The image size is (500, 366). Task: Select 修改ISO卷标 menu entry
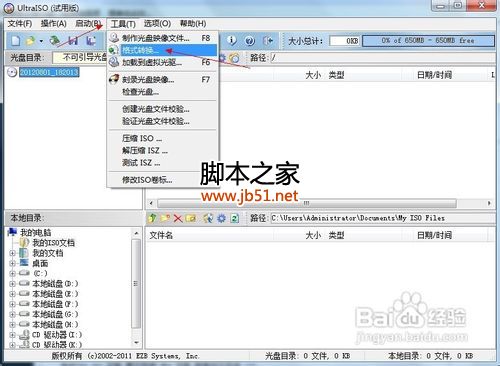click(x=163, y=180)
